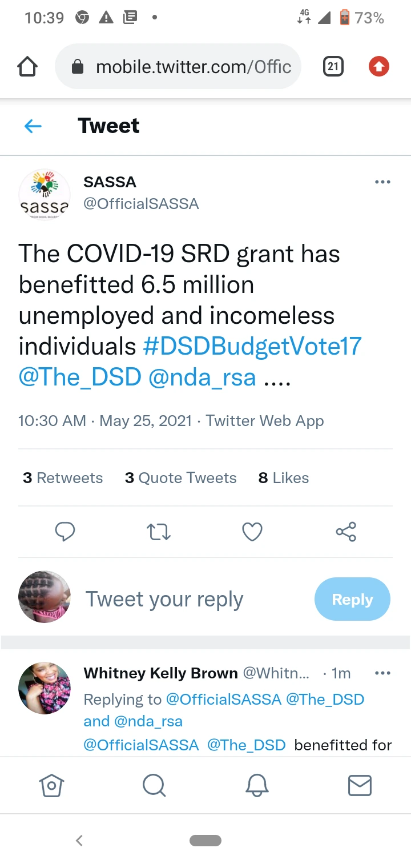Open more options on Whitney's reply
411x868 pixels.
(382, 673)
